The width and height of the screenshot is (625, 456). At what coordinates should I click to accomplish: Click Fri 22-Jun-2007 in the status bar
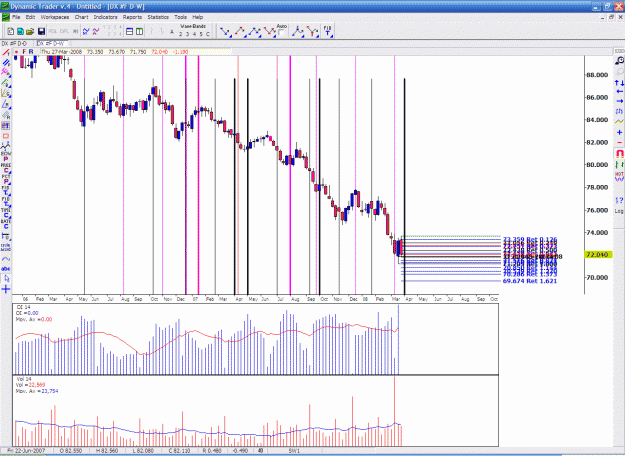point(26,451)
